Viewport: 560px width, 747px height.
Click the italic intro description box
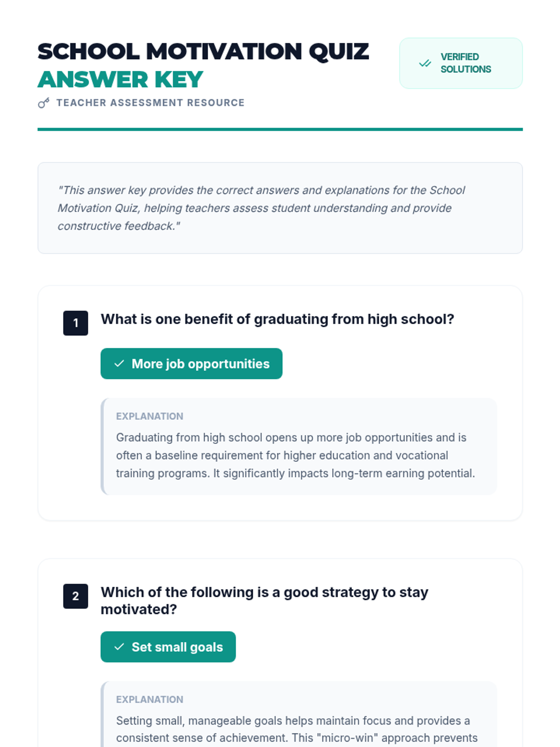(280, 208)
